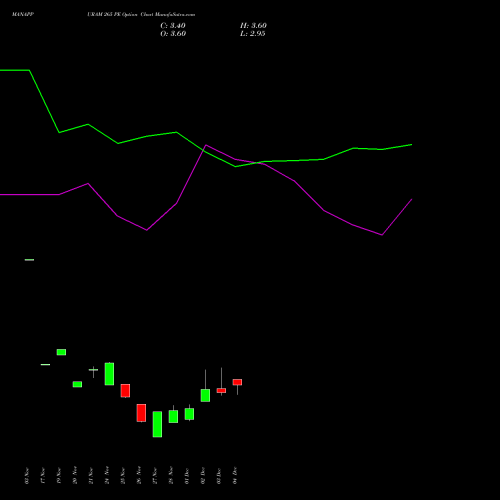Viewport: 500px width, 500px height.
Task: Select the red candlestick for 25 Nov
Action: pyautogui.click(x=125, y=391)
